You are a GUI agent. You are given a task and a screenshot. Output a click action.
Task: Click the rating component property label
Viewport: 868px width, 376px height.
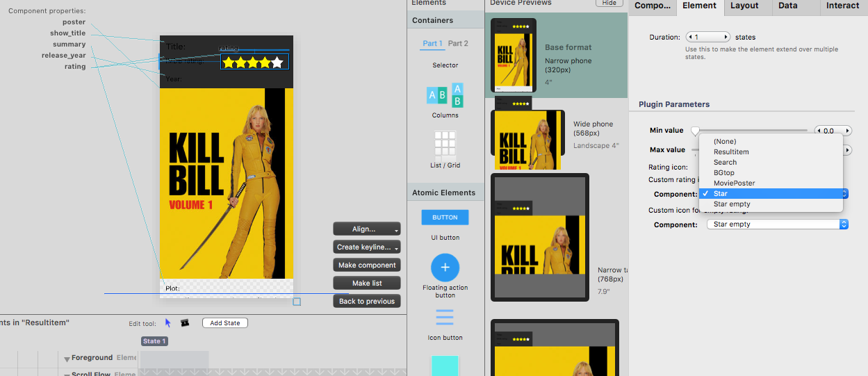click(75, 67)
